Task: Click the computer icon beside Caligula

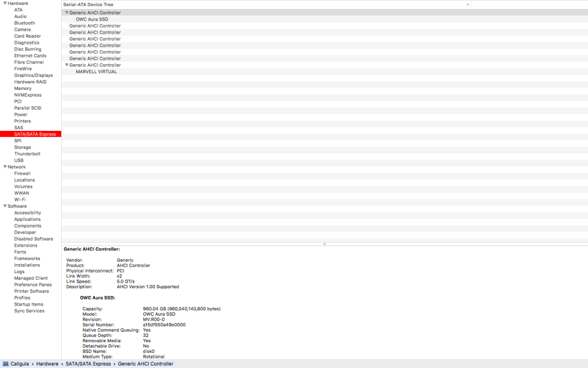Action: click(5, 364)
